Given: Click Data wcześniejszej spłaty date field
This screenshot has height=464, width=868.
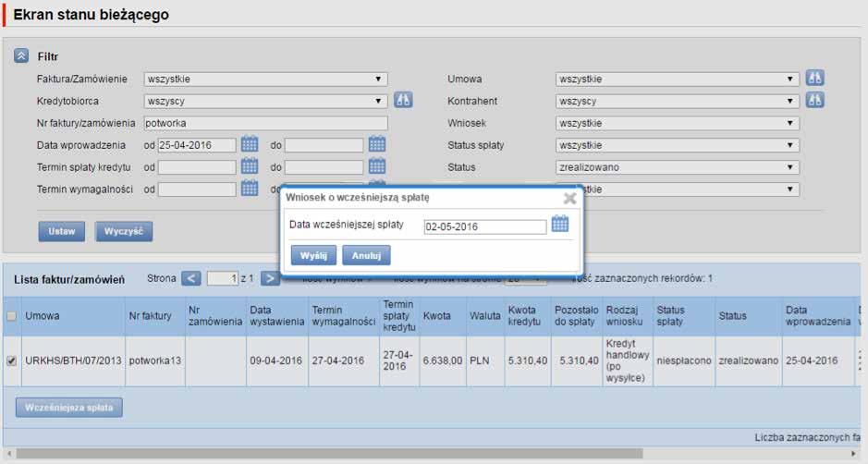Looking at the screenshot, I should 485,226.
